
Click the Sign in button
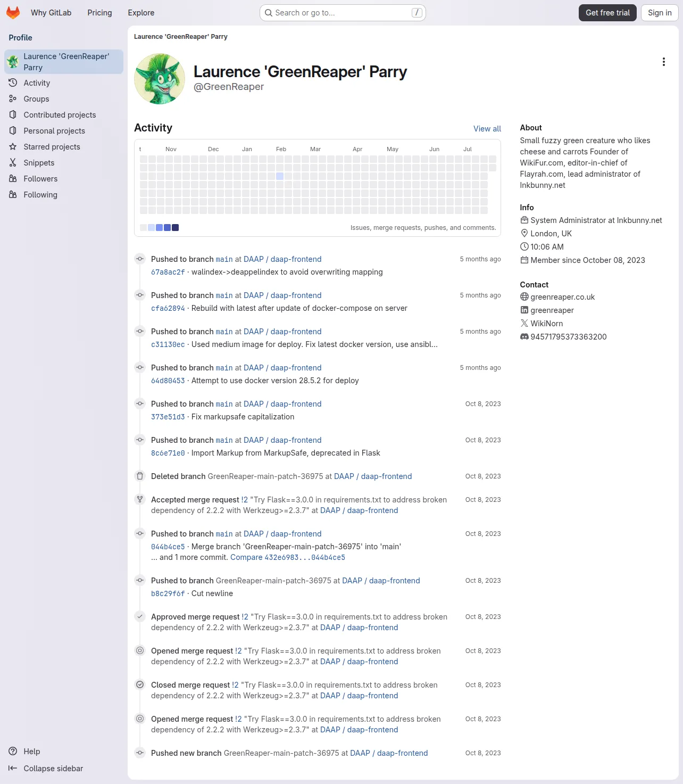coord(660,13)
